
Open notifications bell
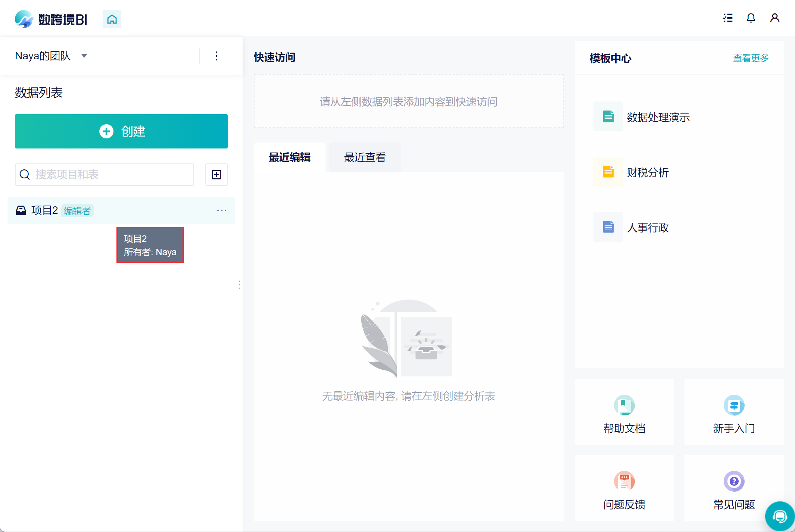click(x=751, y=18)
